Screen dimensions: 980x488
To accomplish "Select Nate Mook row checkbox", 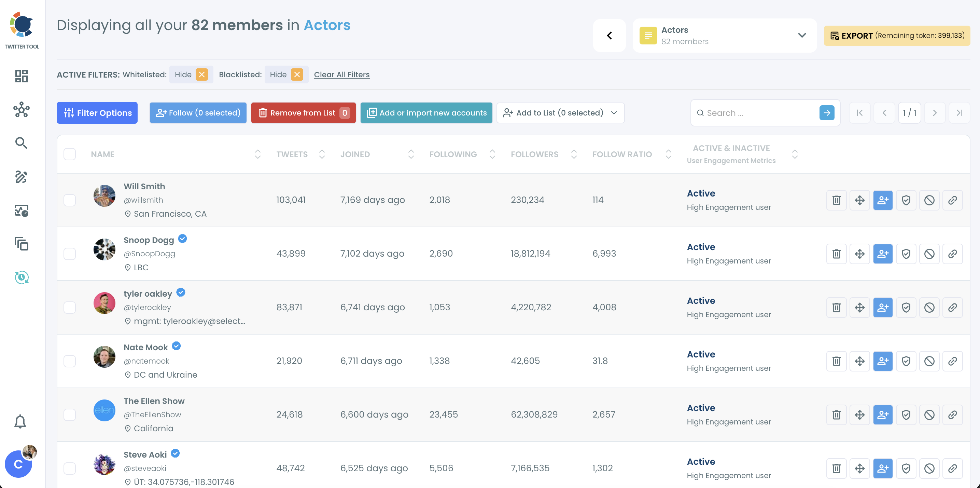I will [70, 361].
